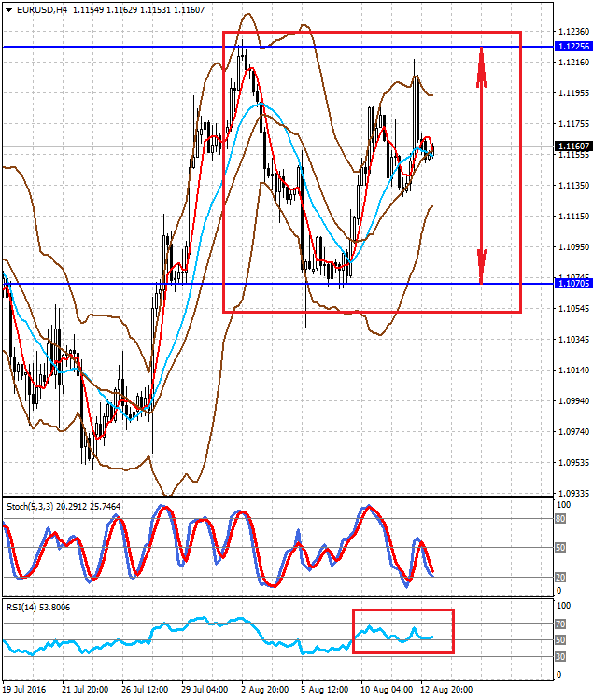Select the Stochastic level 80 label
The image size is (593, 700).
pyautogui.click(x=560, y=519)
